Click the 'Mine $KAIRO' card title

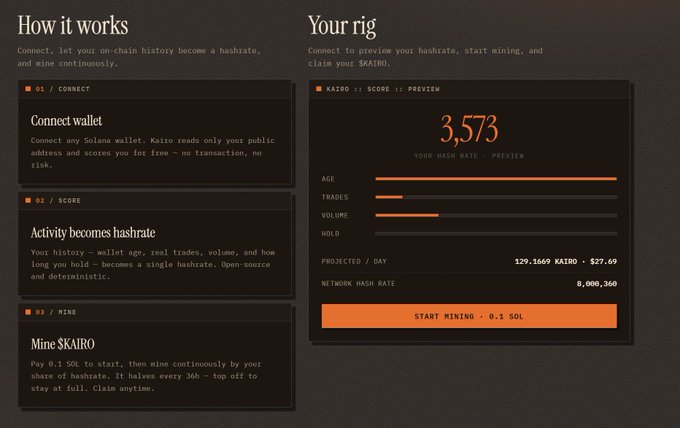62,344
